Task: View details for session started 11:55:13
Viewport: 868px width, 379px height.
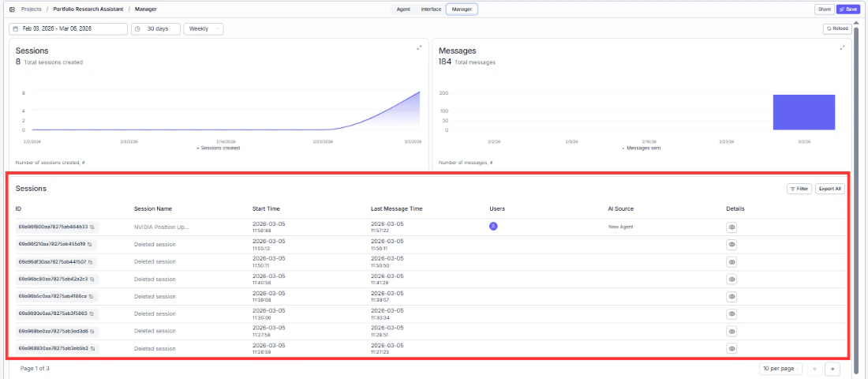Action: click(731, 244)
